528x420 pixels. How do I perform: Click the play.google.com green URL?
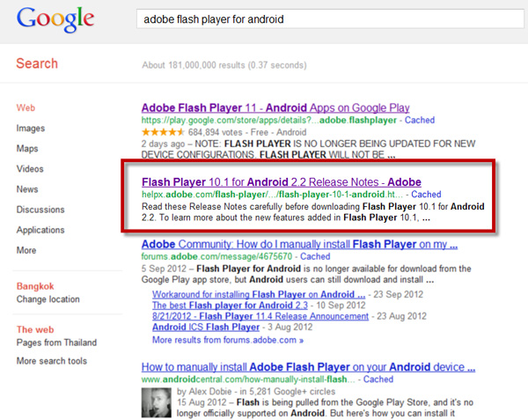click(269, 121)
